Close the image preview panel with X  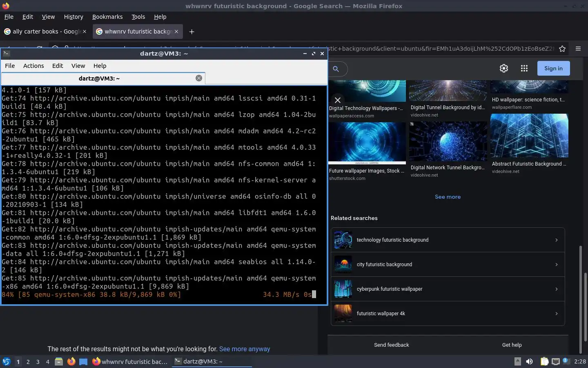(338, 100)
